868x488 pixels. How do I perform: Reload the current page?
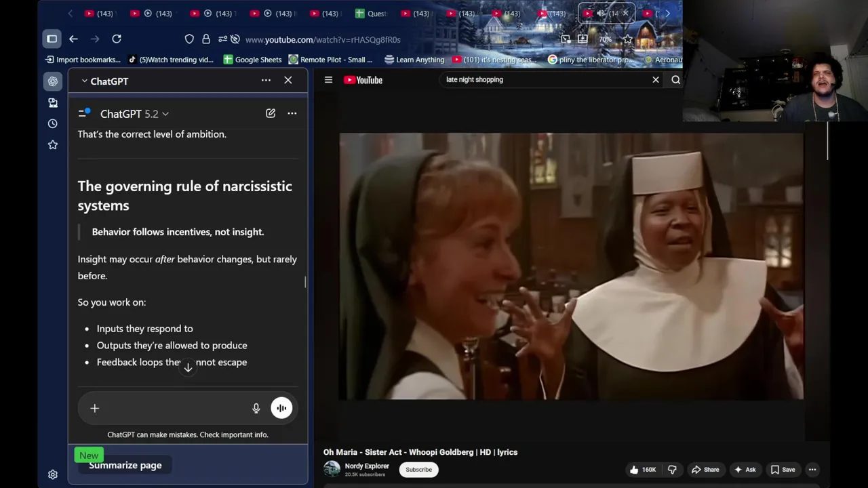point(117,39)
